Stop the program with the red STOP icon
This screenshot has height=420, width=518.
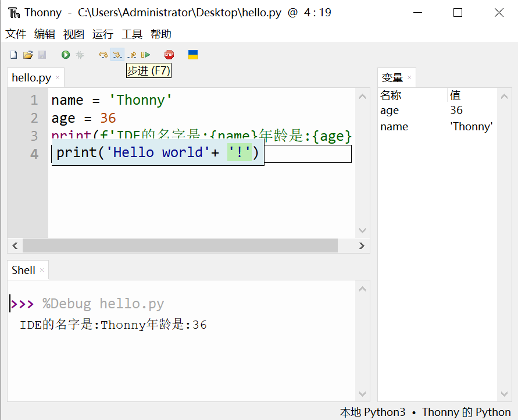[169, 55]
